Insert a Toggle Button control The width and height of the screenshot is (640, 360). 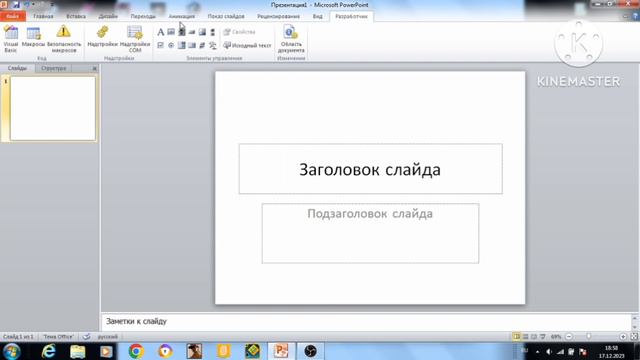(x=202, y=45)
